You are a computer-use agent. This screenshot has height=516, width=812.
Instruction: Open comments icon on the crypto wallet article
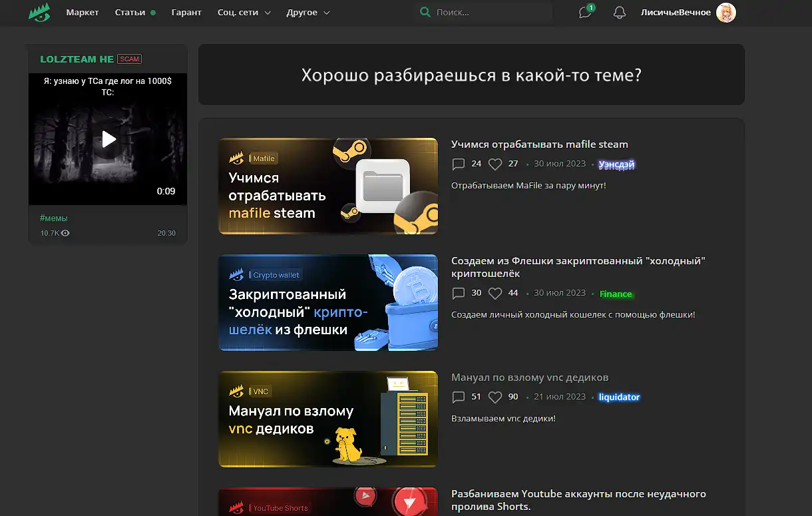click(x=458, y=293)
